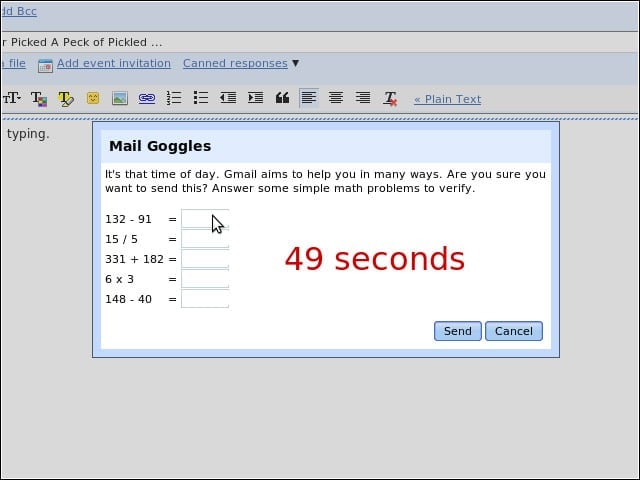The width and height of the screenshot is (640, 480).
Task: Click the 49 seconds countdown text
Action: [x=375, y=259]
